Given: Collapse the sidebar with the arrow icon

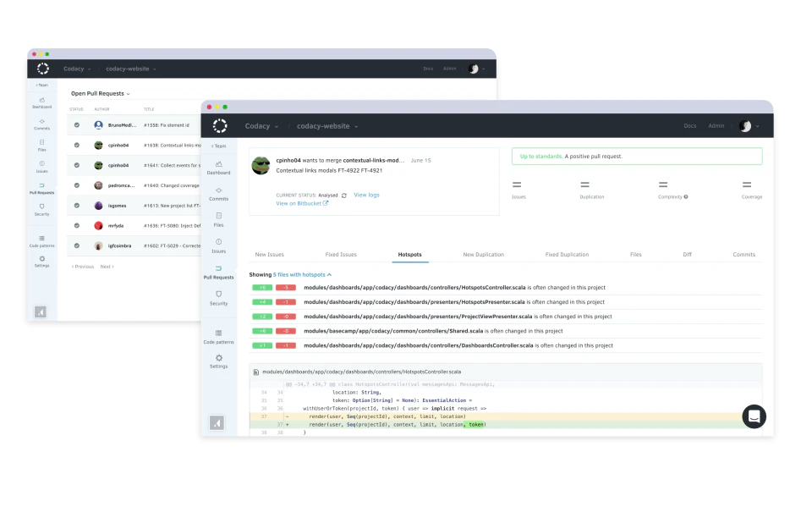Looking at the screenshot, I should (217, 423).
